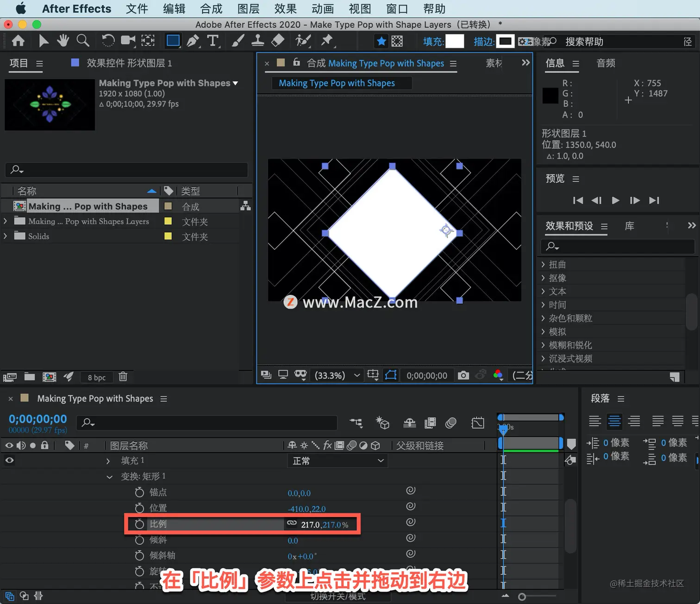
Task: Toggle stopwatch for 锚点 property
Action: coord(139,492)
